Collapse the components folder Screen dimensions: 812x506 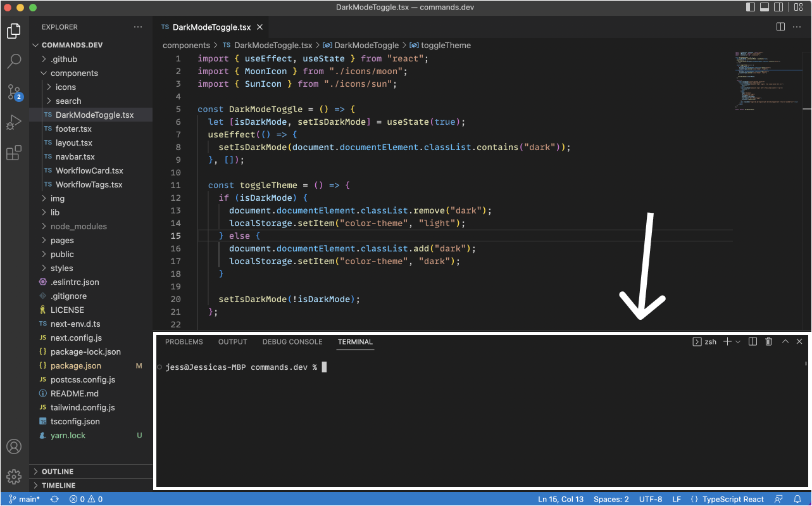[x=74, y=73]
